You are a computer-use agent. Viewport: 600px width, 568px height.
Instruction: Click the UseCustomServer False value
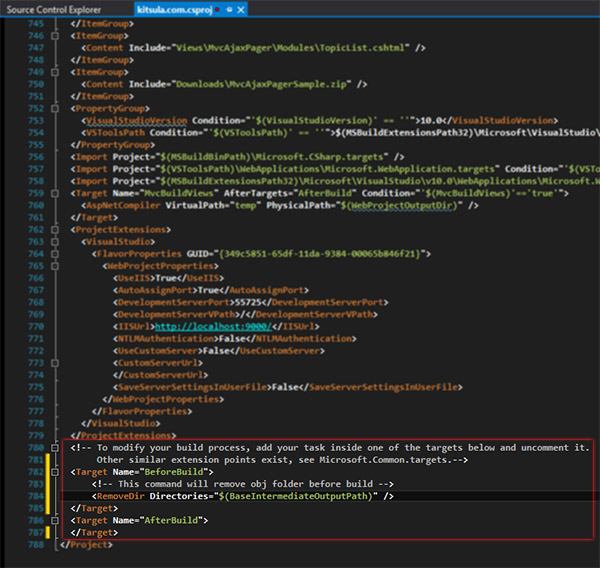coord(216,351)
